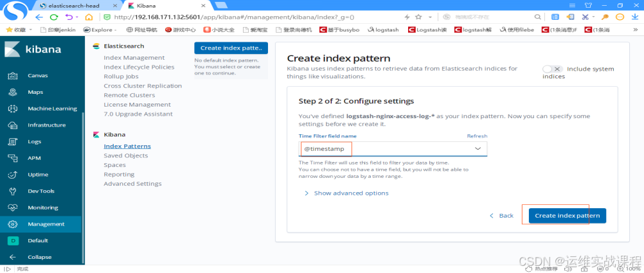This screenshot has height=273, width=644.
Task: Open Reporting link
Action: pos(119,175)
